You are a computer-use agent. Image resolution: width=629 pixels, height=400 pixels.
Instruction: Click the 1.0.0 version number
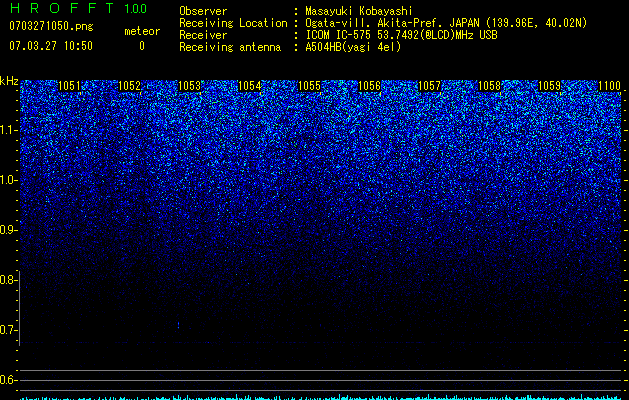136,9
